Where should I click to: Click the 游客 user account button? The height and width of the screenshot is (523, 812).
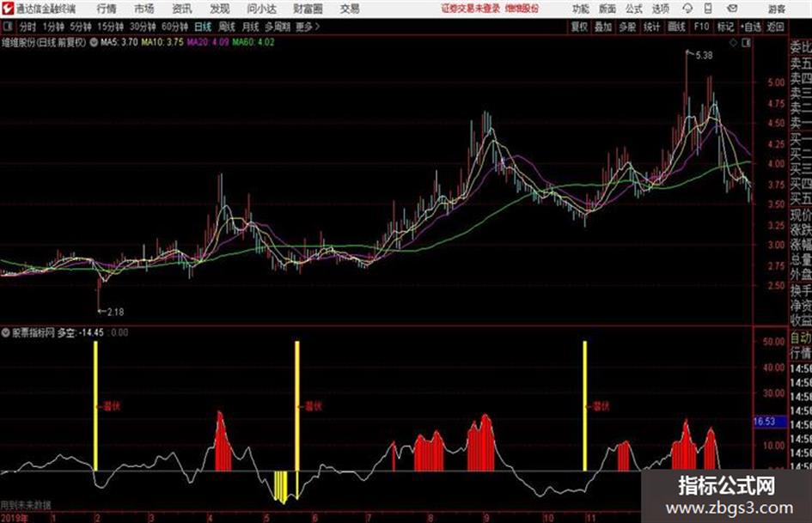(777, 9)
